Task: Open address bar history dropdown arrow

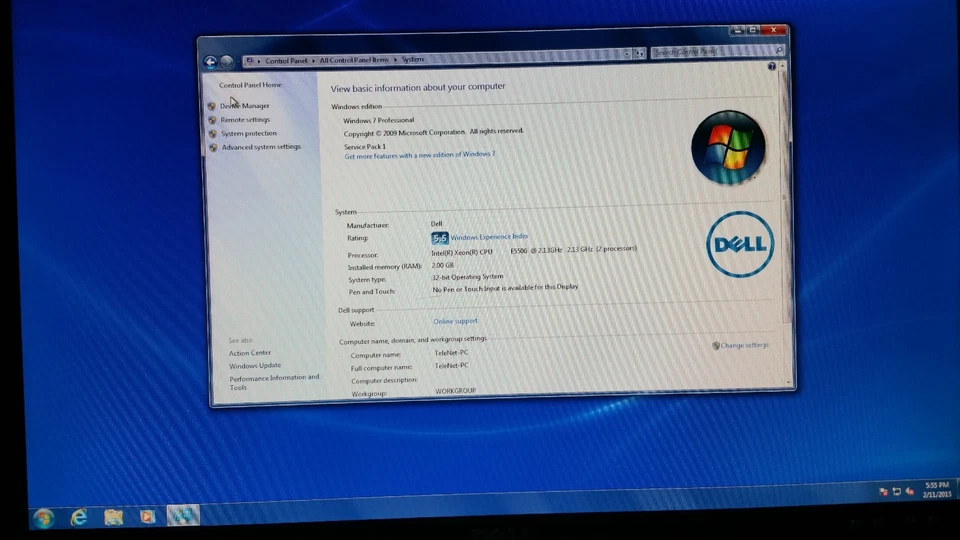Action: pos(627,54)
